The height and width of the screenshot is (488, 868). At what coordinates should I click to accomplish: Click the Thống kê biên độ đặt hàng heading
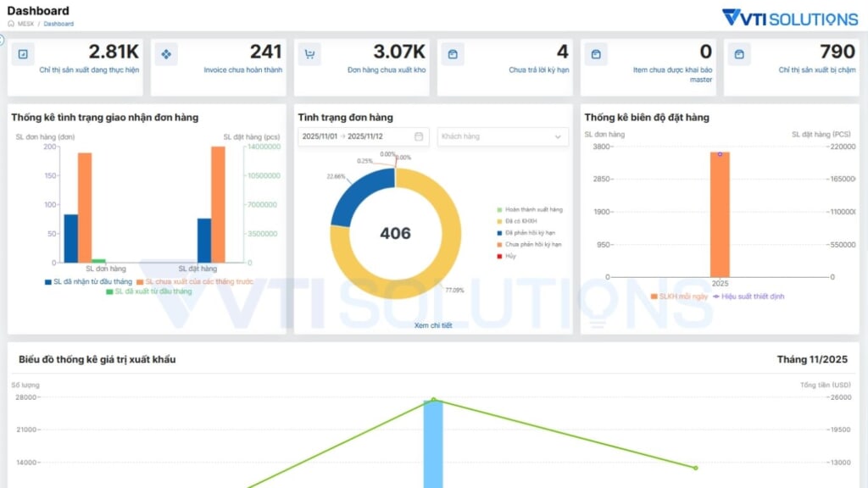pos(647,117)
